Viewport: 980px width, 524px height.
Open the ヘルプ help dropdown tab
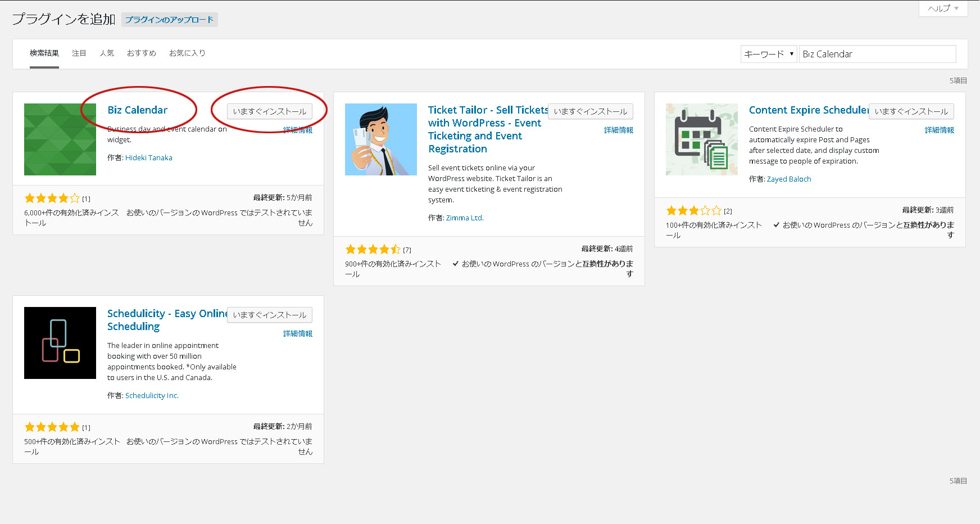(x=943, y=8)
